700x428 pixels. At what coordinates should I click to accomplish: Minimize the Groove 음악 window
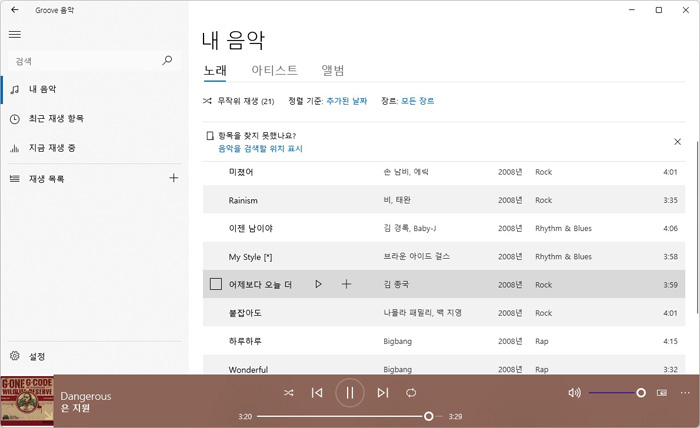632,10
